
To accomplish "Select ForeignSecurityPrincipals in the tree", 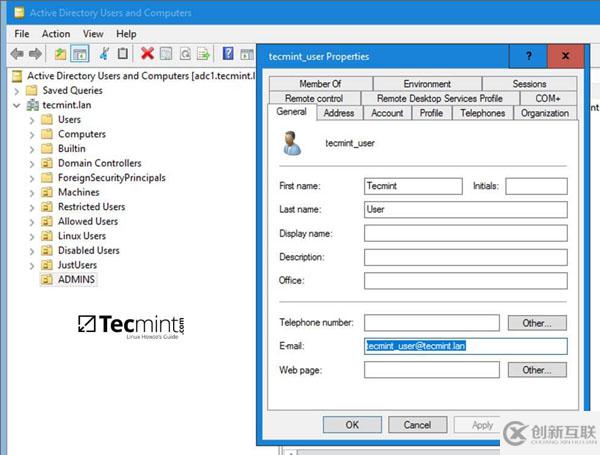I will [x=112, y=178].
